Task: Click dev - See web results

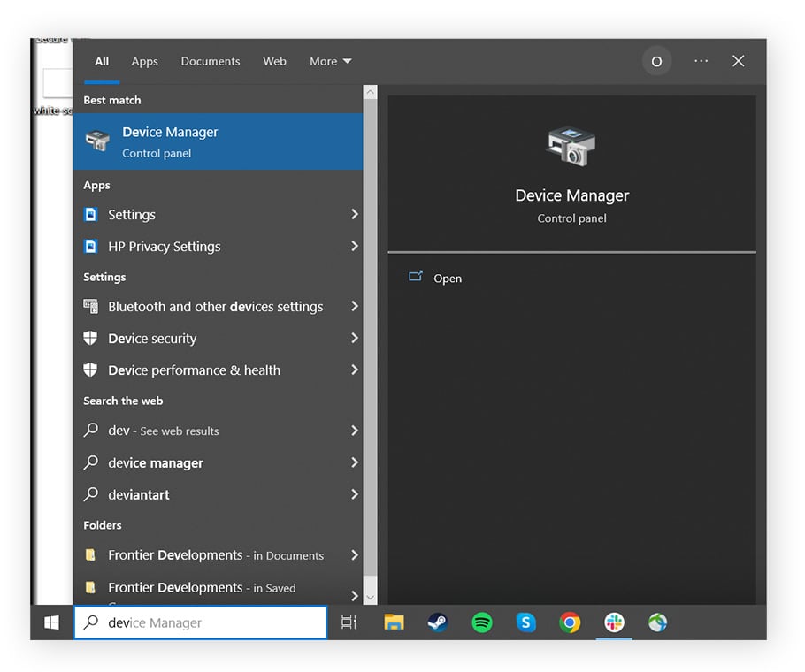Action: tap(164, 431)
